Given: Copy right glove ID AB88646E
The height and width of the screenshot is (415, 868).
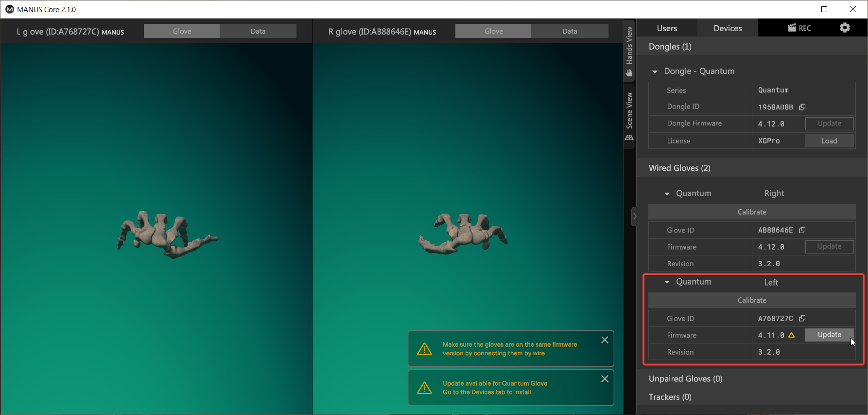Looking at the screenshot, I should (802, 230).
